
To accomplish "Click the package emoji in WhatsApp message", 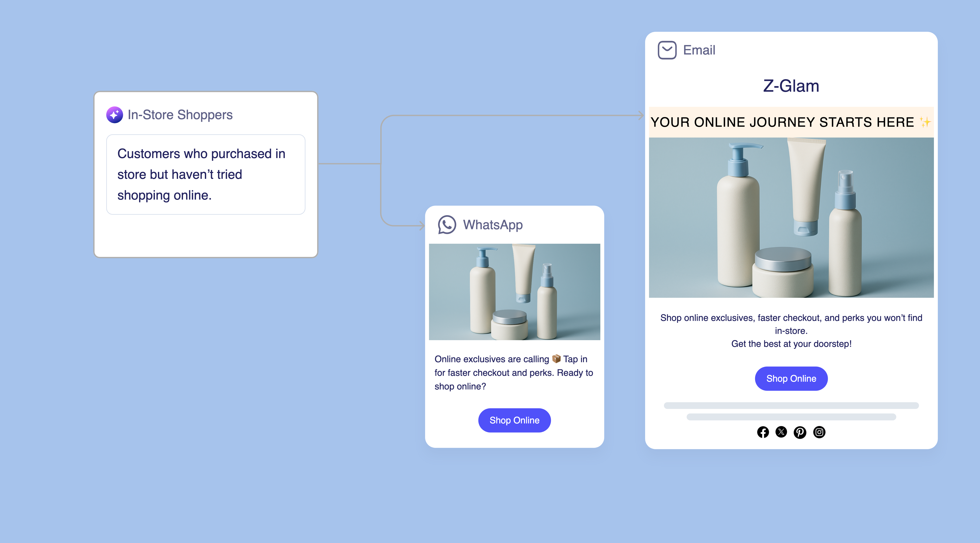I will [x=556, y=359].
